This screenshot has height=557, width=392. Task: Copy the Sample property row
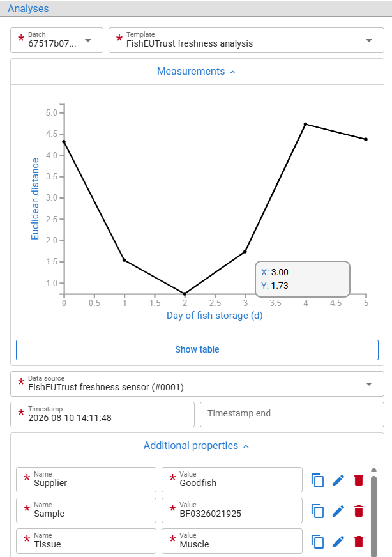pos(317,511)
